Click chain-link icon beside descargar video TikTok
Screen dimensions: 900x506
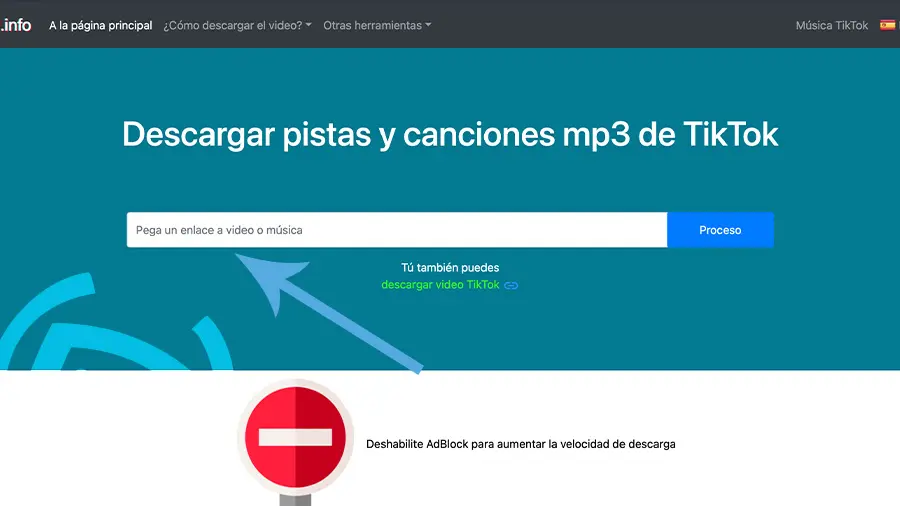tap(511, 285)
